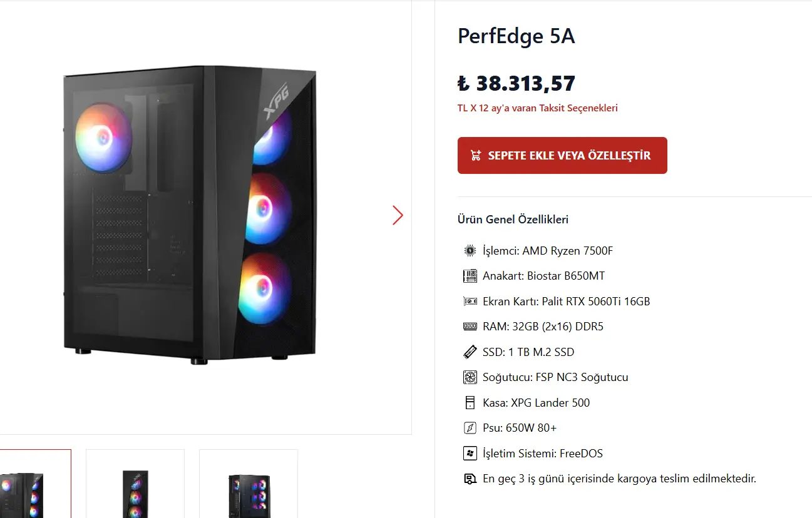Select the third side-view case thumbnail
The width and height of the screenshot is (812, 518).
click(249, 483)
